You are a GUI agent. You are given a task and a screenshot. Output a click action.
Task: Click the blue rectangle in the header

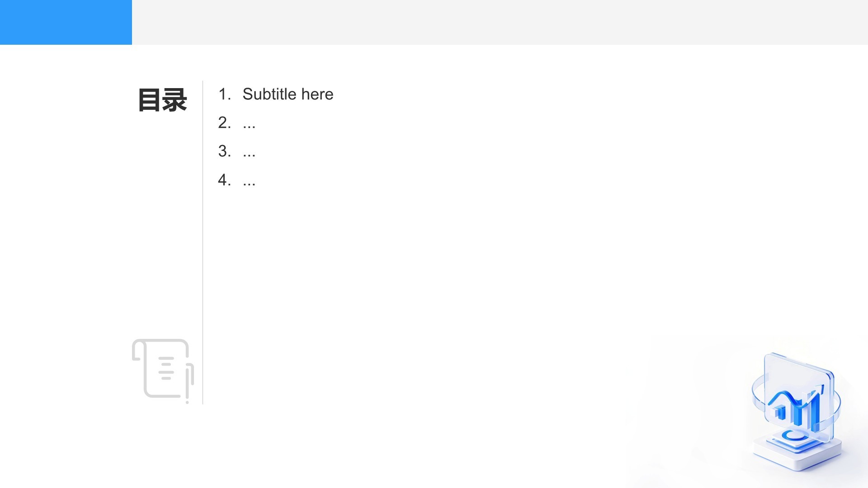click(x=66, y=22)
